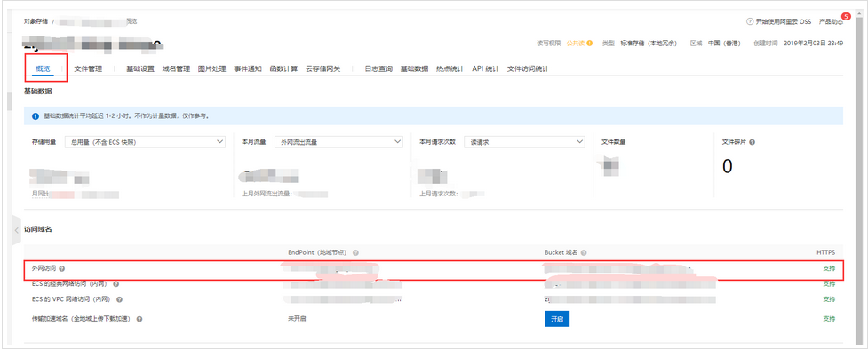This screenshot has width=868, height=350.
Task: Click 支持 in the ECS 的 VPC 网络访问 row
Action: tap(829, 299)
